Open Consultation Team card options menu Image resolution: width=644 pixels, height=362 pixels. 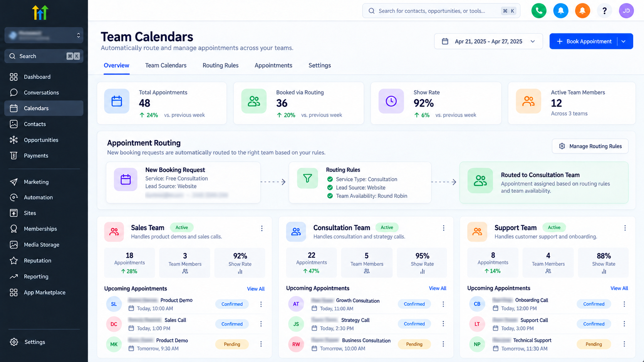pyautogui.click(x=444, y=228)
